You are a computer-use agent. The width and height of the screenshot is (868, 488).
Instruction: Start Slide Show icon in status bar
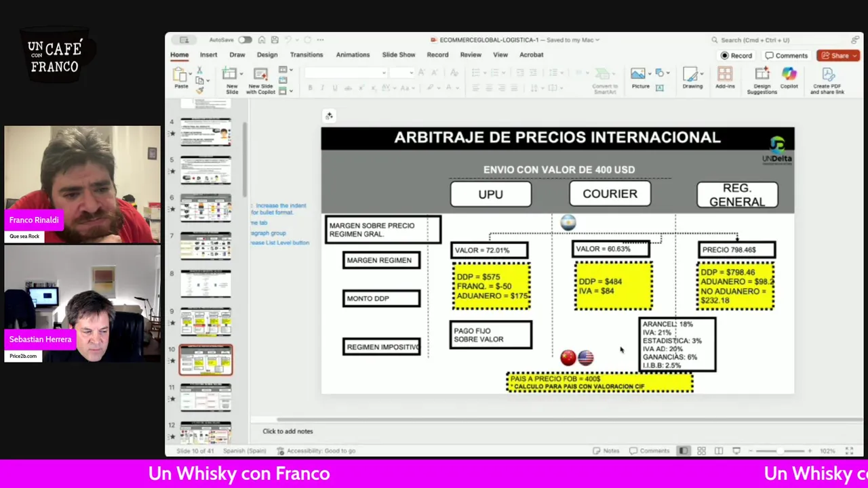736,451
